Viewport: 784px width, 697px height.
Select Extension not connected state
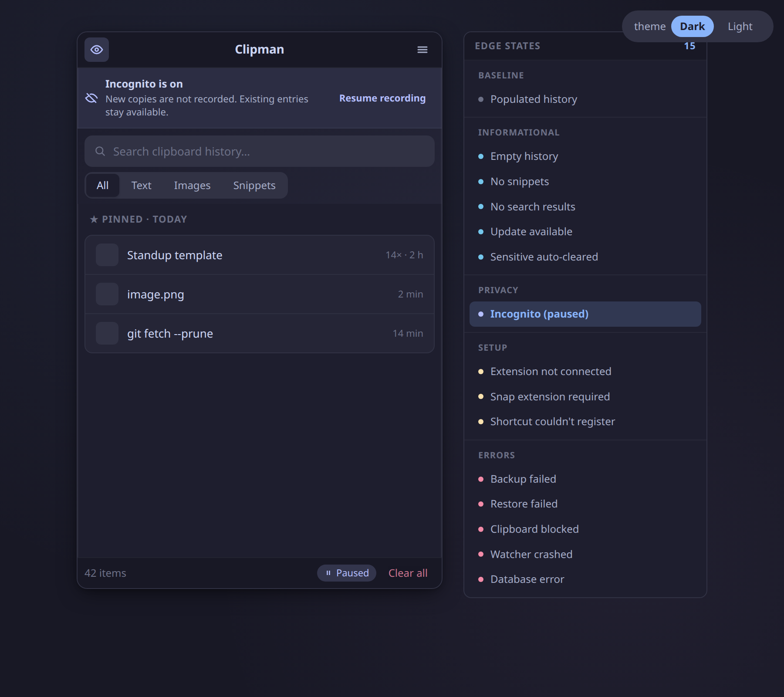coord(585,372)
